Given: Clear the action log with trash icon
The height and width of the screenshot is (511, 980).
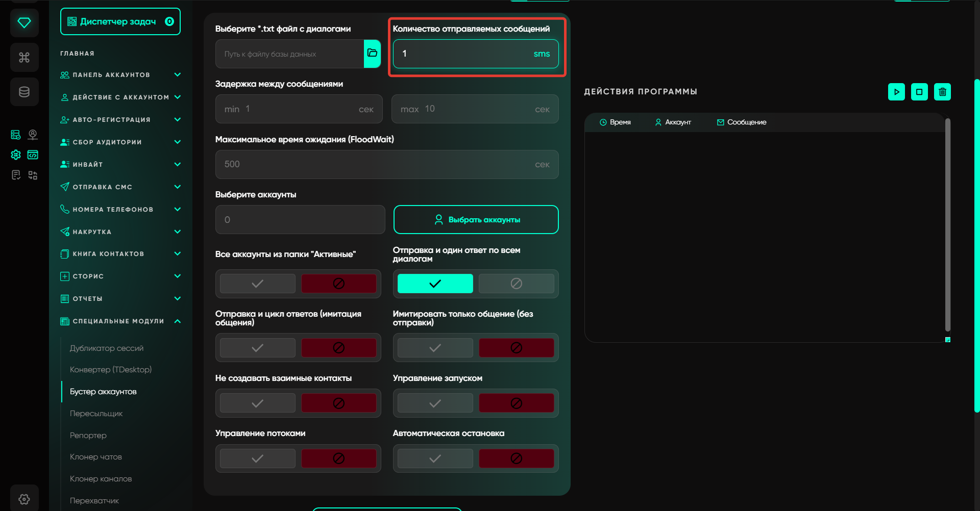Looking at the screenshot, I should point(942,92).
